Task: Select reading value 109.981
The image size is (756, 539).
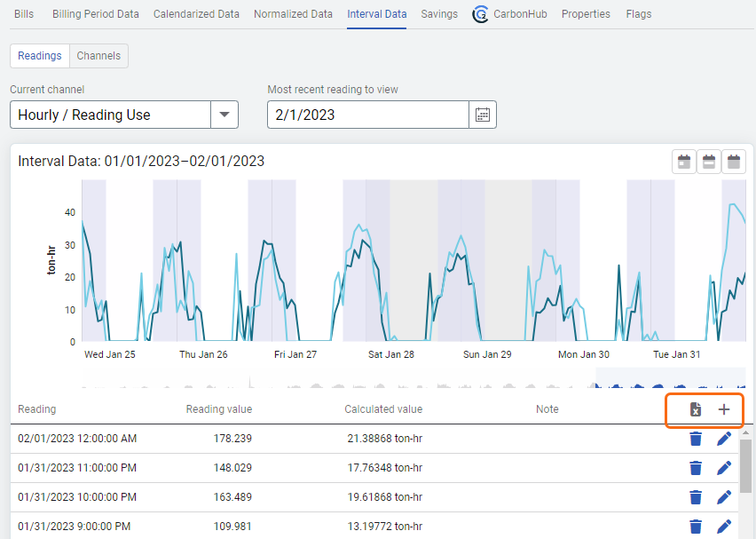Action: pyautogui.click(x=232, y=527)
